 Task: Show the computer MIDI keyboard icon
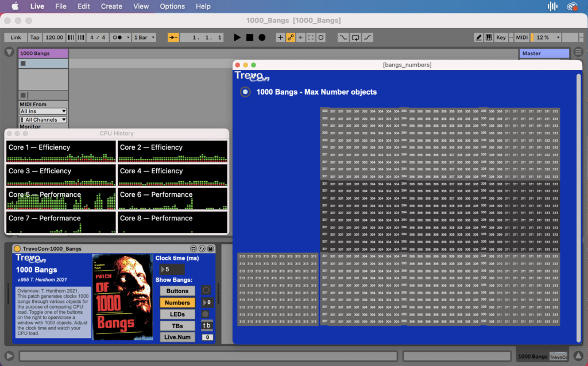489,37
